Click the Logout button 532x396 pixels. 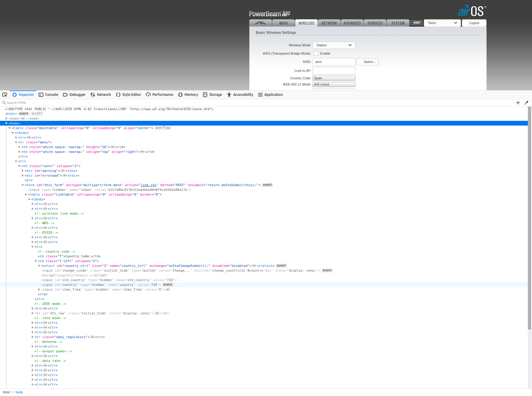(474, 23)
